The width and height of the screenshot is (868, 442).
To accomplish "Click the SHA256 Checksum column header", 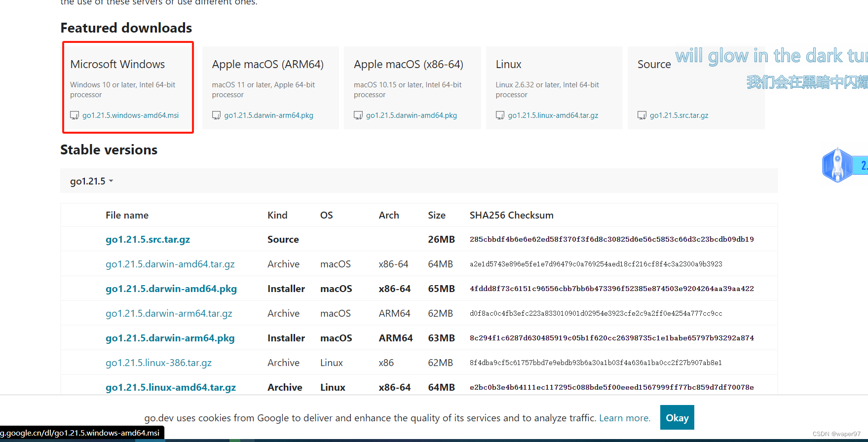I will (x=512, y=215).
